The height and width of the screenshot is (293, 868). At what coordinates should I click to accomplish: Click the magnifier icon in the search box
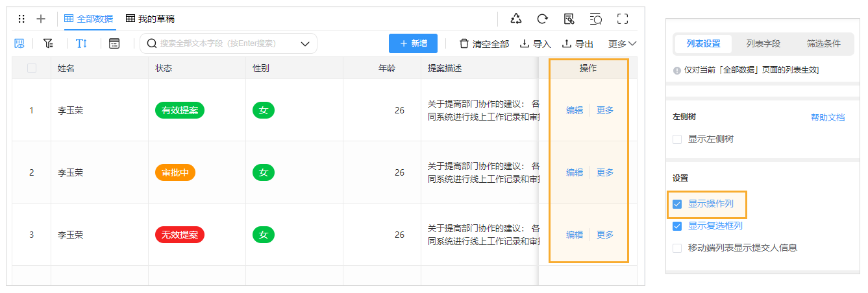(152, 43)
